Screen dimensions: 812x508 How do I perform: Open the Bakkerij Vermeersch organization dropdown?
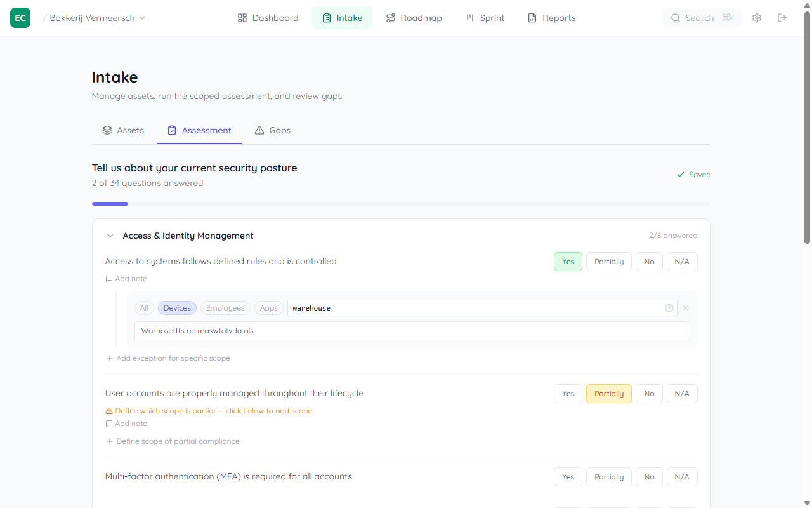[97, 18]
